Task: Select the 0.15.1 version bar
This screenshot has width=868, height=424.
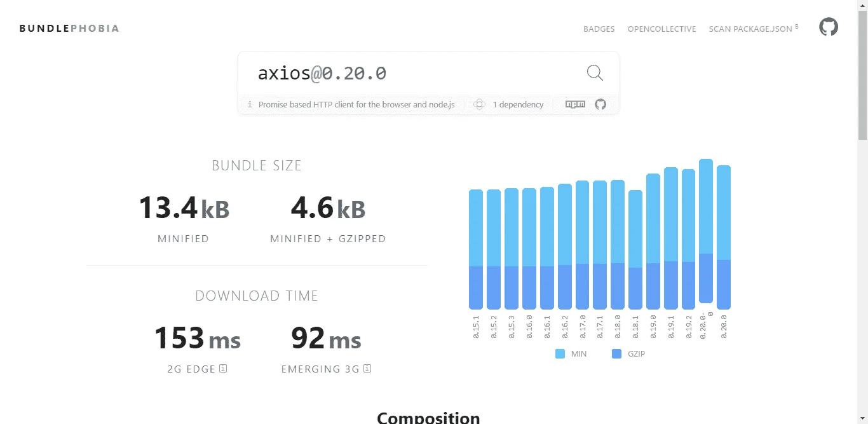Action: [476, 249]
